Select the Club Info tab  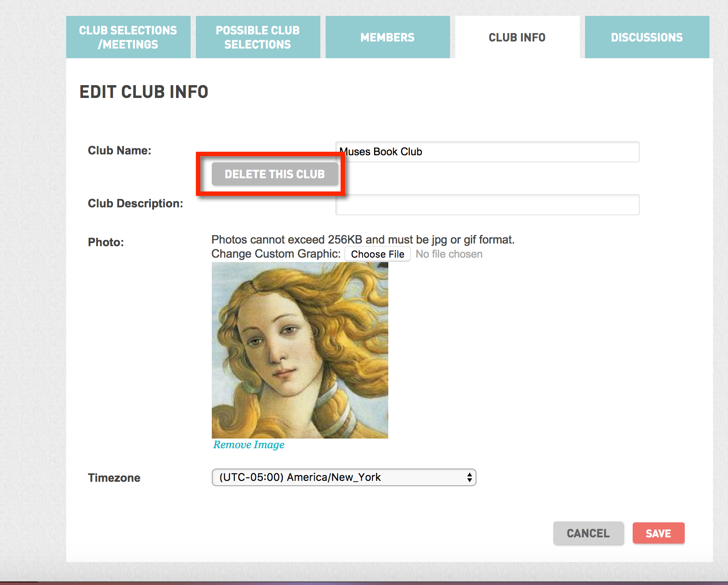(517, 37)
